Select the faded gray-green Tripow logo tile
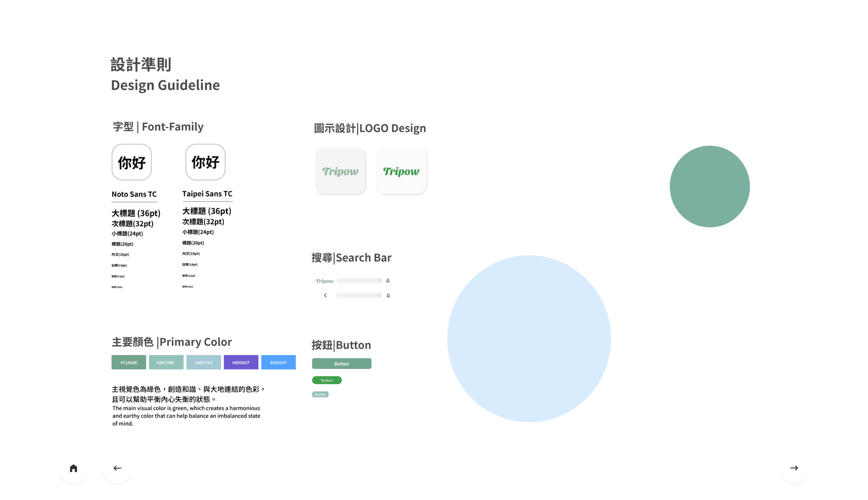 [340, 171]
